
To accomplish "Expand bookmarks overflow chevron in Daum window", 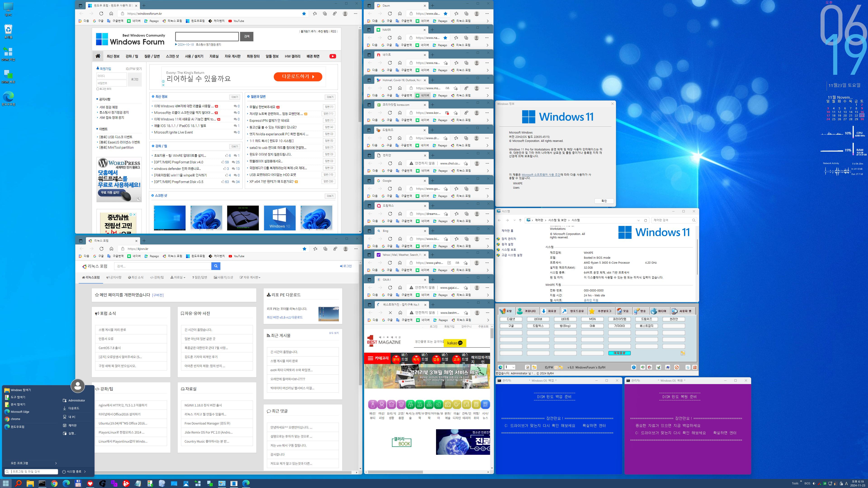I will click(487, 21).
